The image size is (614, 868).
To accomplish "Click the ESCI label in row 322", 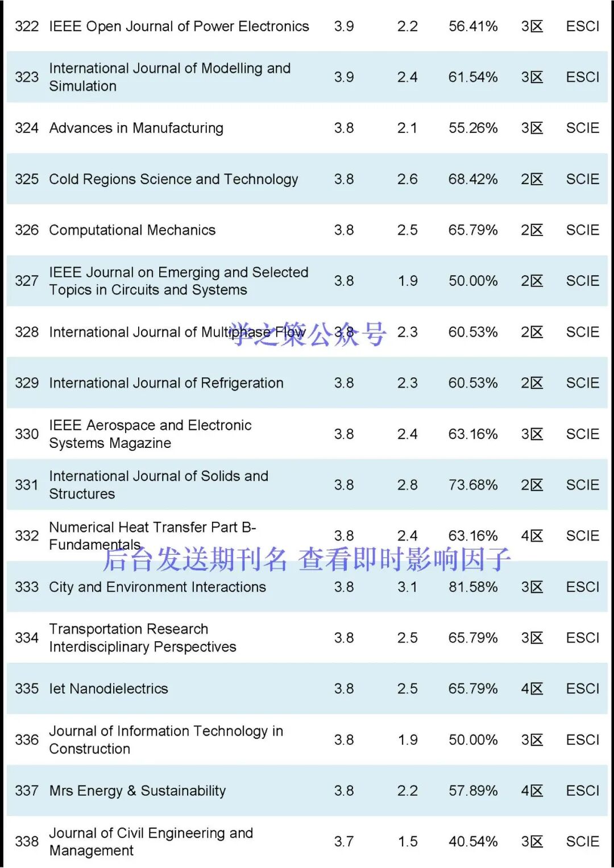I will [582, 26].
